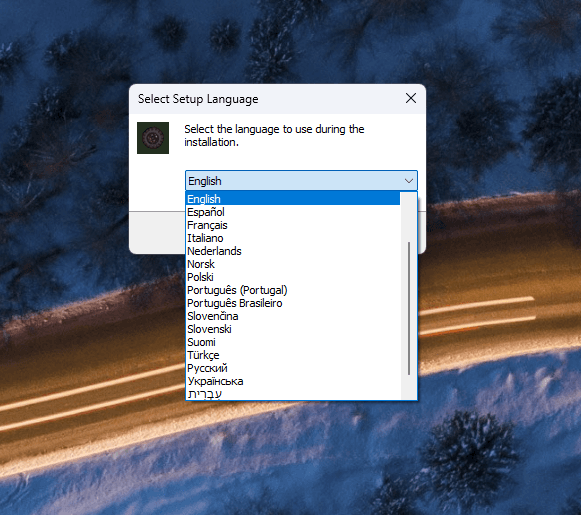Click the language dropdown arrow chevron
This screenshot has height=515, width=581.
click(409, 181)
